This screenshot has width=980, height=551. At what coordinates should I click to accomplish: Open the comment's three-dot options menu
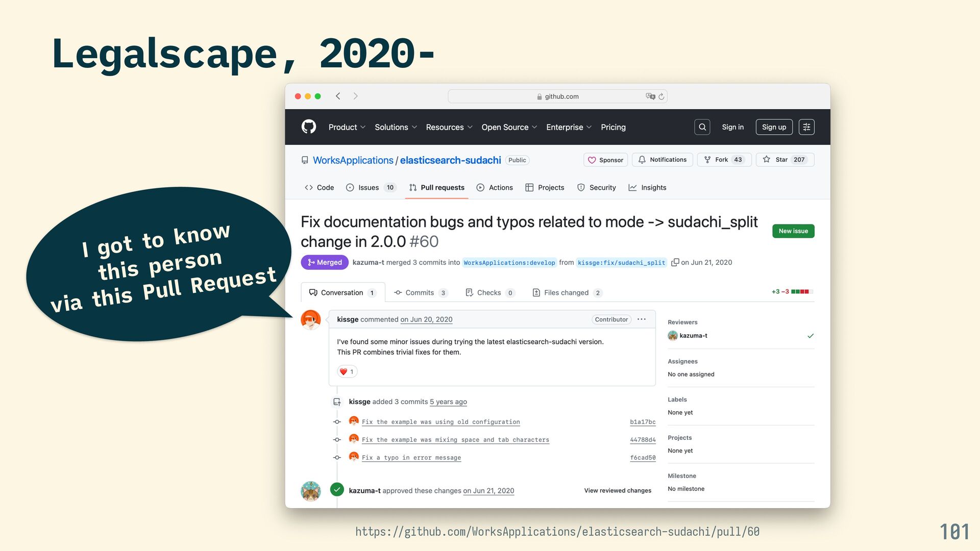coord(642,319)
